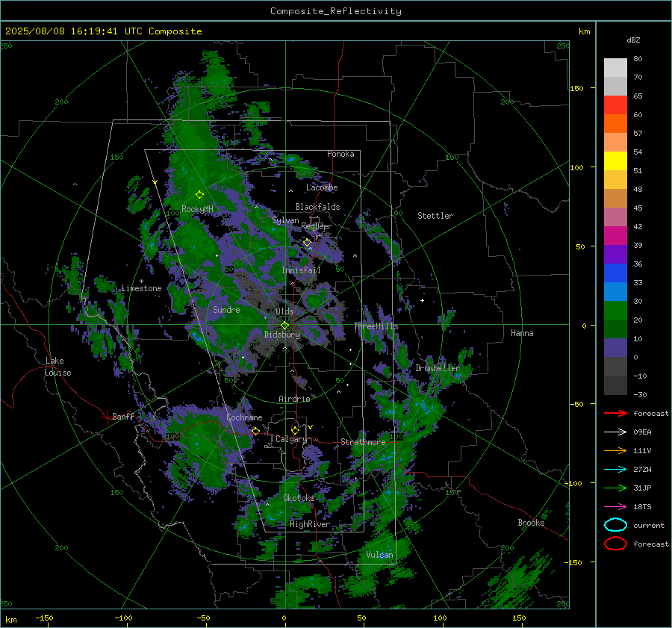This screenshot has height=628, width=672.
Task: Click the magenta 18TS arrow icon
Action: pyautogui.click(x=615, y=507)
